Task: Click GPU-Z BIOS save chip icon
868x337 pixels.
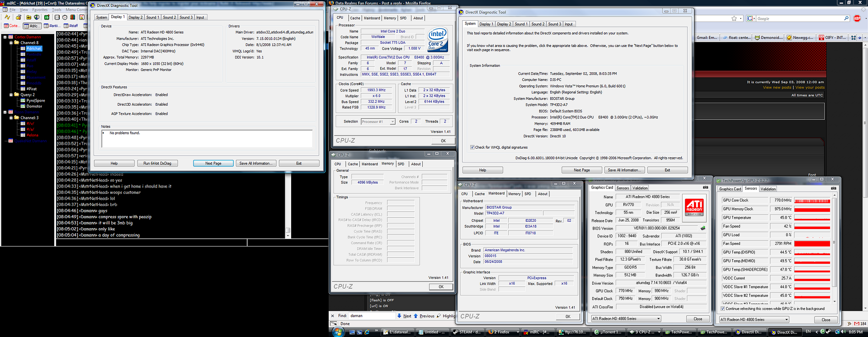Action: pyautogui.click(x=703, y=228)
